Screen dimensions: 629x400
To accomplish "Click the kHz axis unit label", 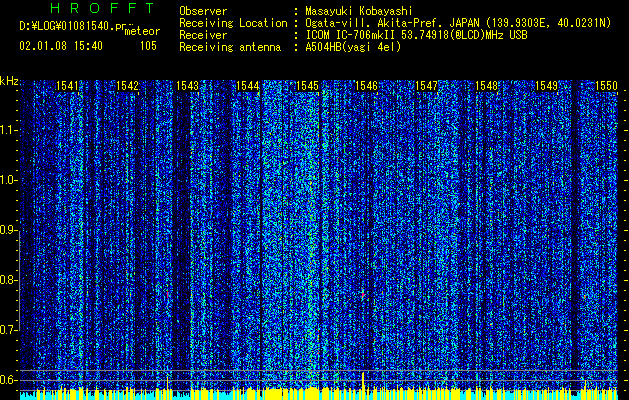I will (x=9, y=81).
